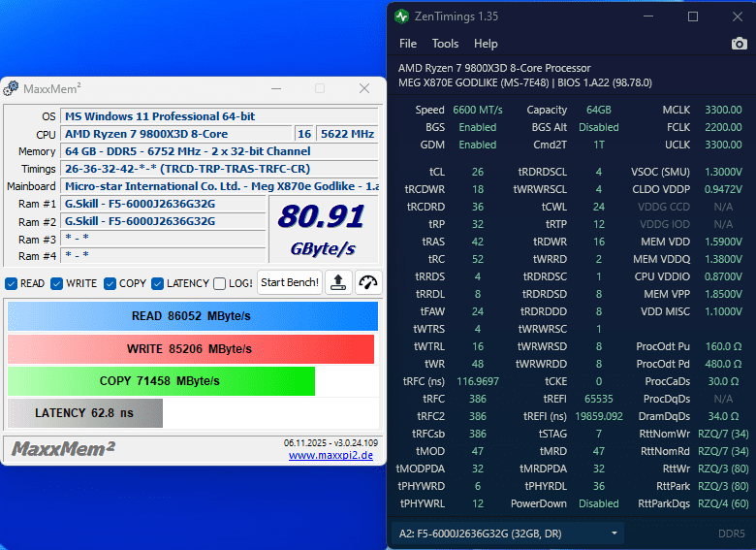Minimize the MaxxMem window

(276, 89)
